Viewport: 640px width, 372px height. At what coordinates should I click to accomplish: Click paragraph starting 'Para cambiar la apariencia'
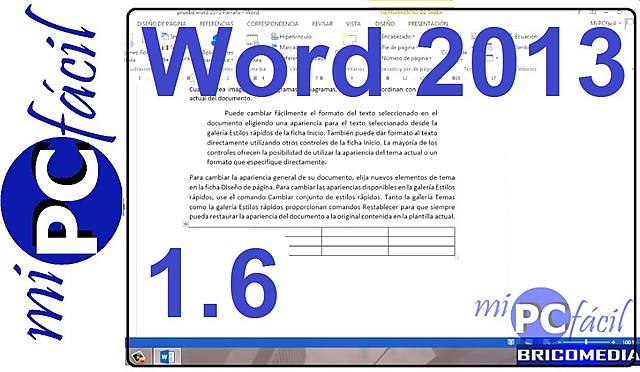(x=322, y=197)
